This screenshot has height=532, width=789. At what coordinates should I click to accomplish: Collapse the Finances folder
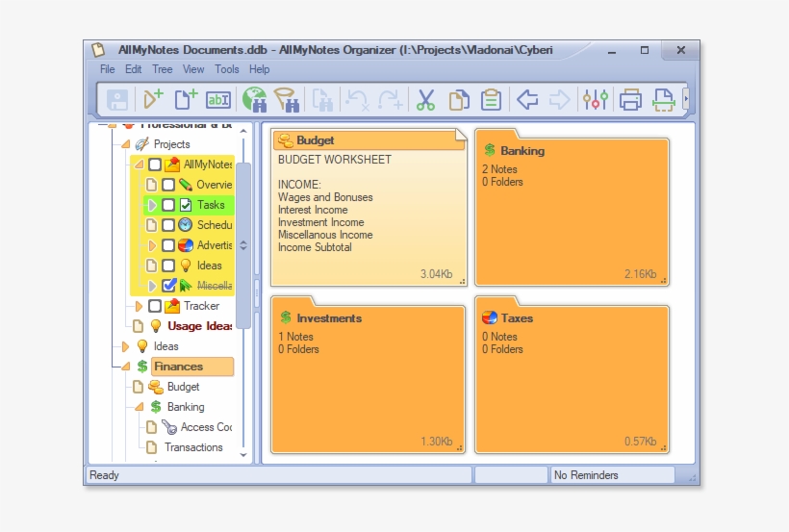pyautogui.click(x=125, y=367)
